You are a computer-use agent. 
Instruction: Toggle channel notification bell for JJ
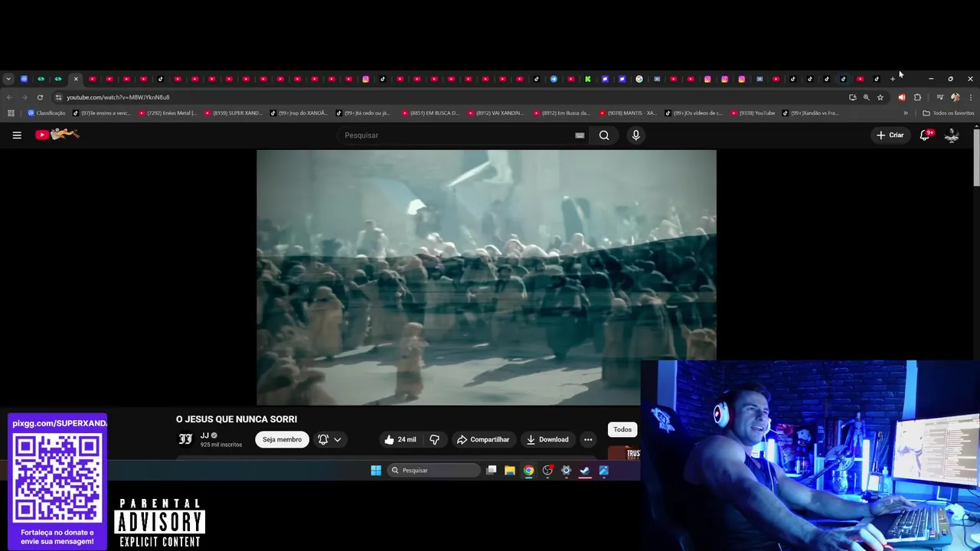(323, 439)
